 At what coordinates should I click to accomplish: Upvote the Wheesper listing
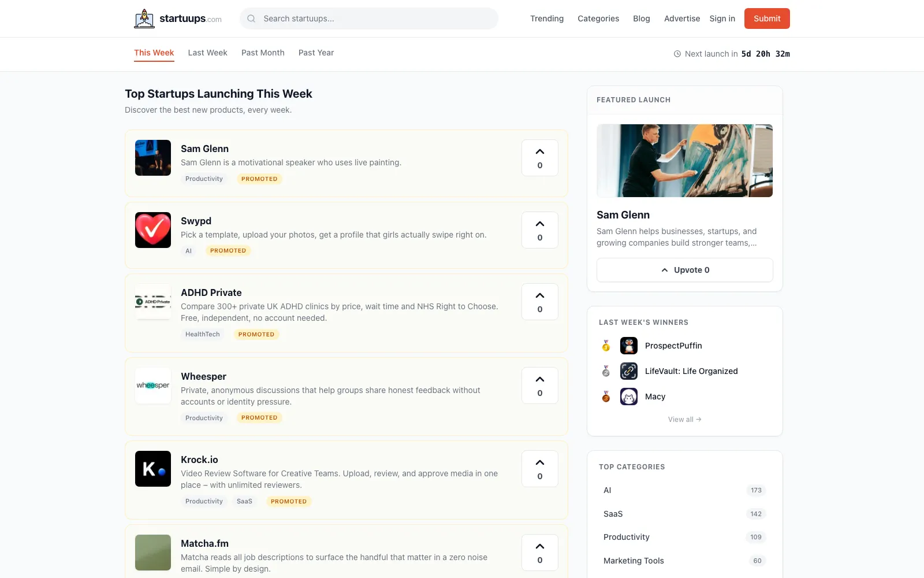540,386
